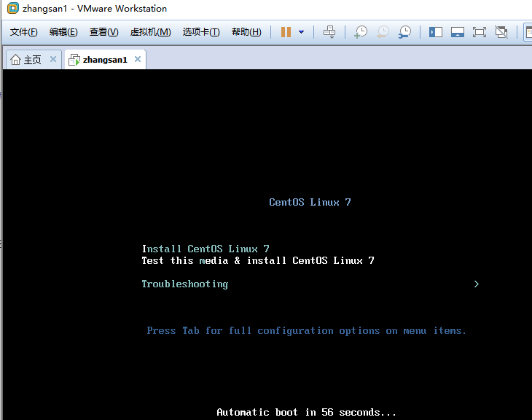Take a snapshot of the virtual machine
Screen dimensions: 532x420
click(361, 32)
